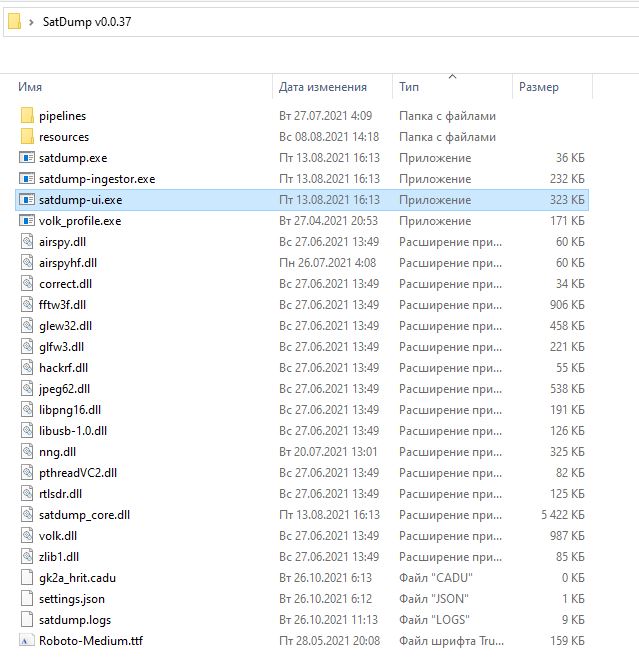Click the glew32.dll file icon
The image size is (639, 668).
(27, 325)
